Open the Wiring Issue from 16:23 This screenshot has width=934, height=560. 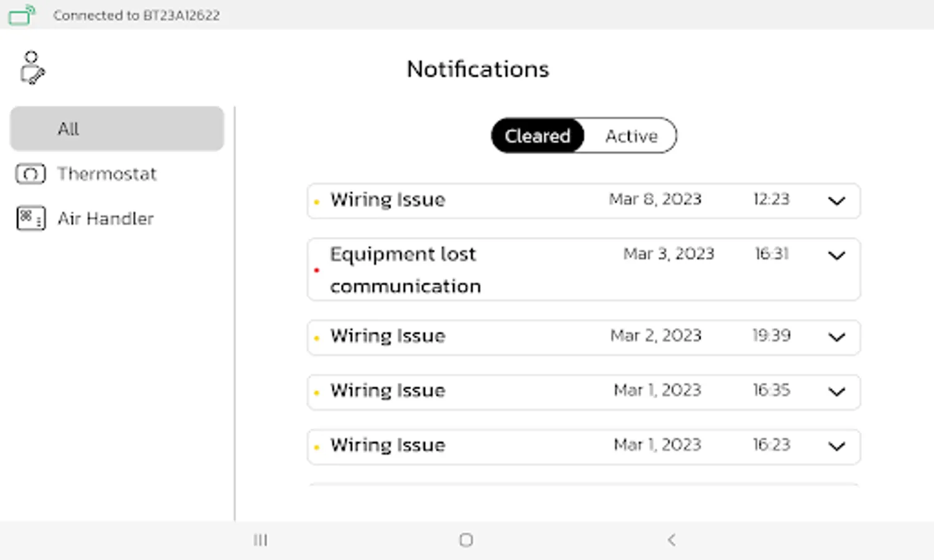point(388,446)
